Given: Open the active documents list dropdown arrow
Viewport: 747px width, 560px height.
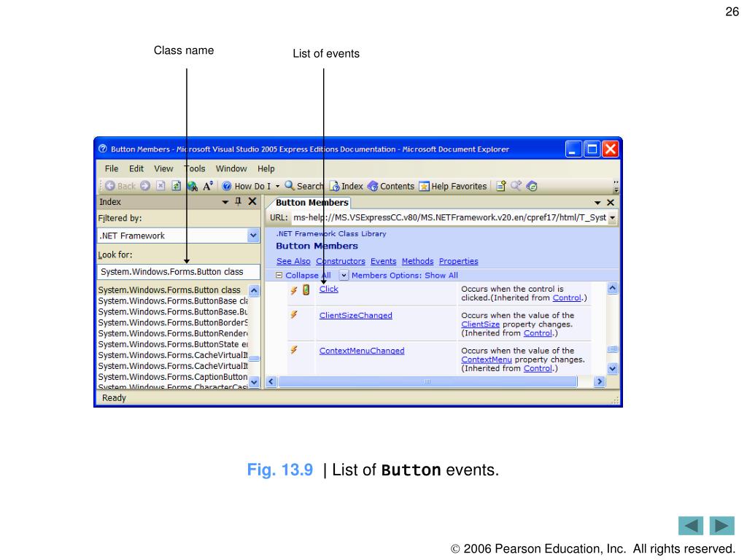Looking at the screenshot, I should pos(597,203).
